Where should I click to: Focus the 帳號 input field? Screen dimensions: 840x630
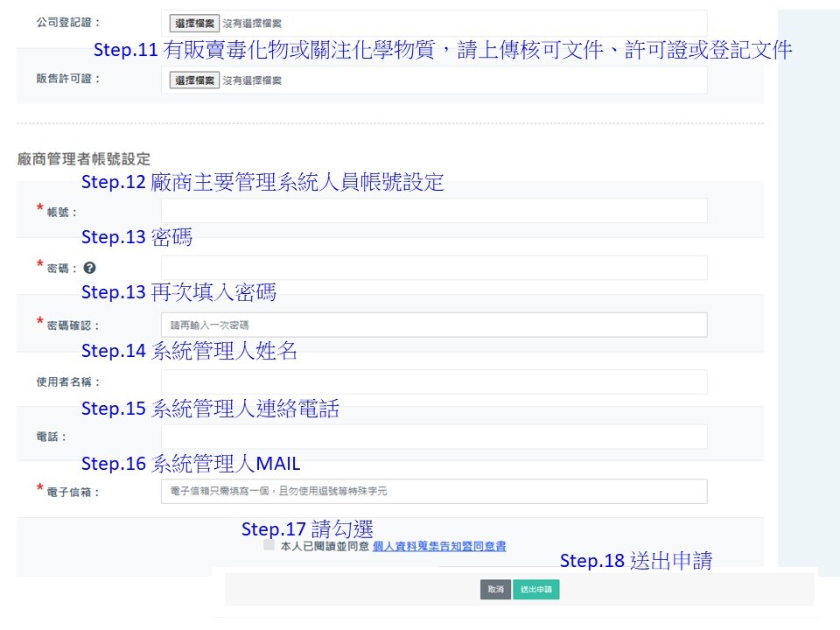[434, 211]
